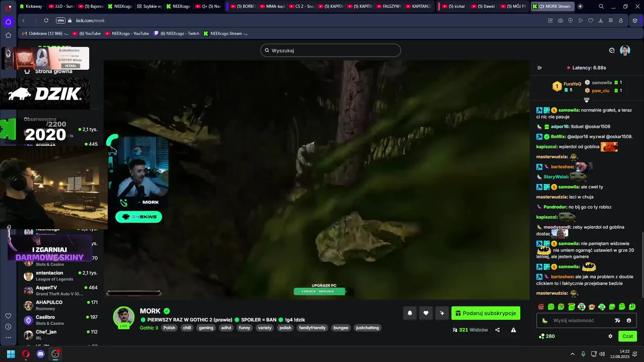
Task: Open the emoji picker in chat input
Action: pyautogui.click(x=629, y=320)
